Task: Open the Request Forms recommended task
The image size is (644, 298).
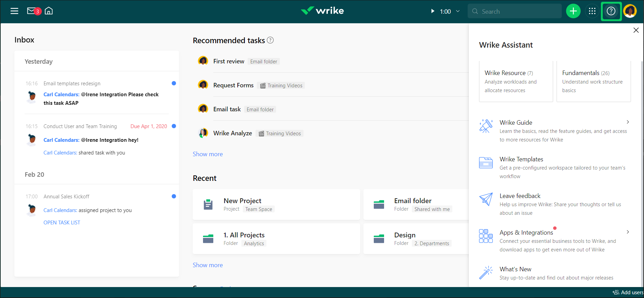Action: click(234, 85)
